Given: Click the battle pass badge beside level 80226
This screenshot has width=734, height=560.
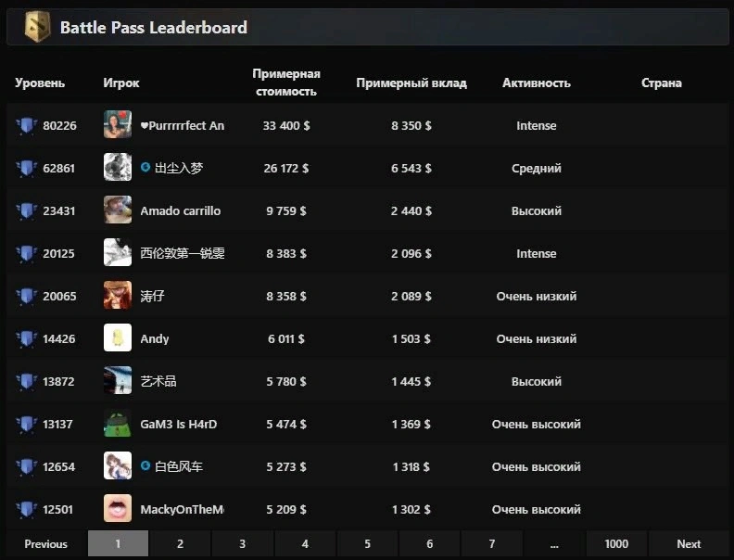Looking at the screenshot, I should tap(26, 125).
